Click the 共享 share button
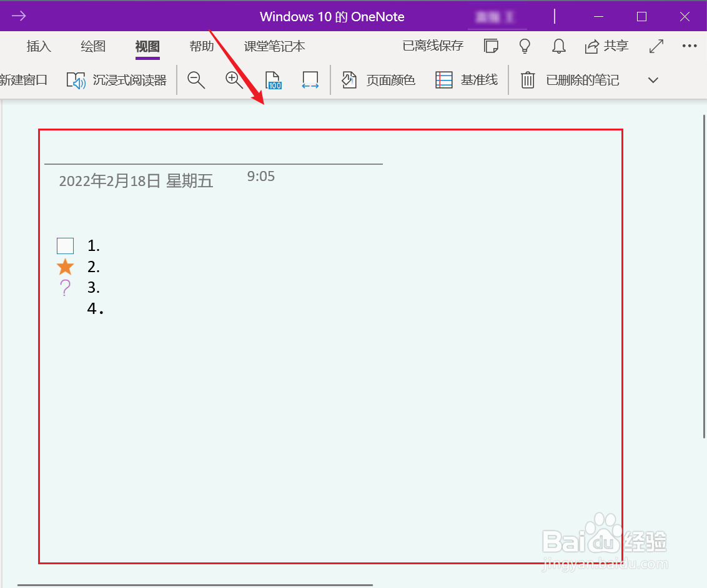This screenshot has height=588, width=707. coord(606,46)
